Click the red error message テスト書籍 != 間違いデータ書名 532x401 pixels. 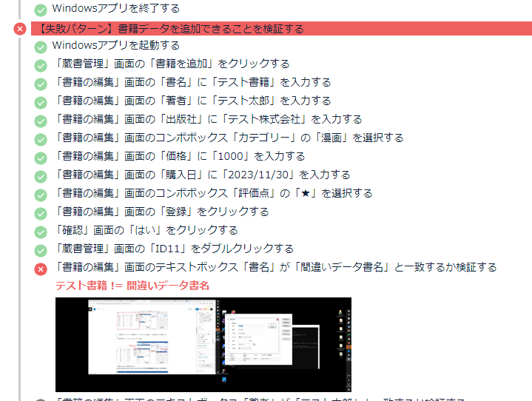[x=132, y=286]
